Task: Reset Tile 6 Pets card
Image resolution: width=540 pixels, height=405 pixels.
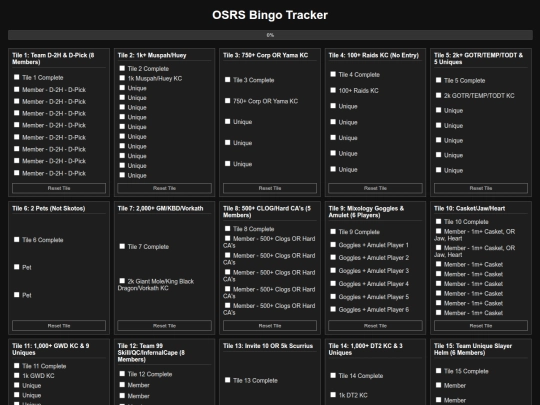Action: pyautogui.click(x=59, y=325)
